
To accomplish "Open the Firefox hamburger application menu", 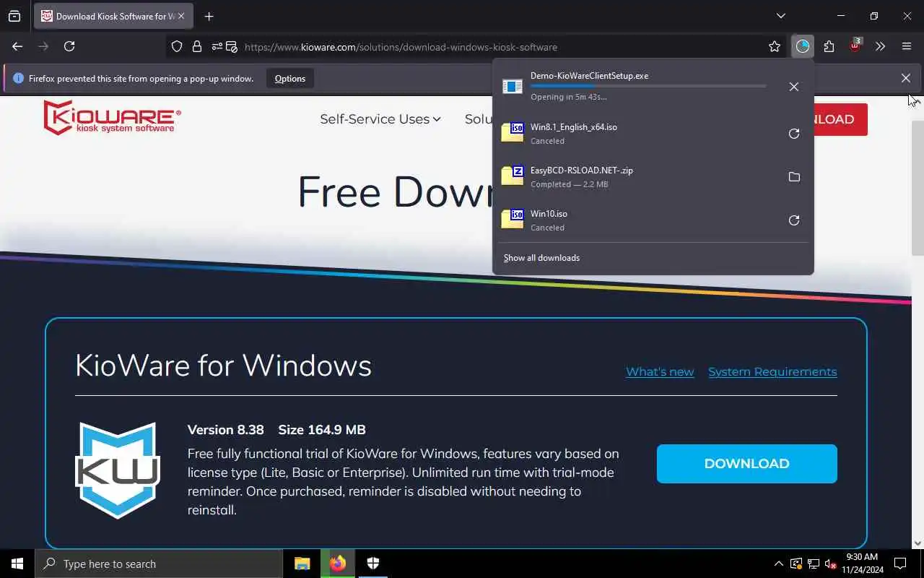I will (x=907, y=46).
